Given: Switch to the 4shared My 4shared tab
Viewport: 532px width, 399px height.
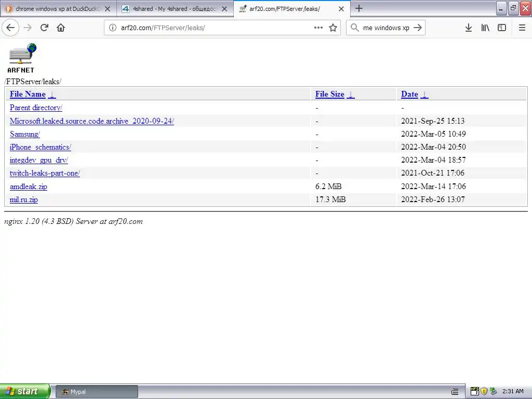Looking at the screenshot, I should (175, 9).
